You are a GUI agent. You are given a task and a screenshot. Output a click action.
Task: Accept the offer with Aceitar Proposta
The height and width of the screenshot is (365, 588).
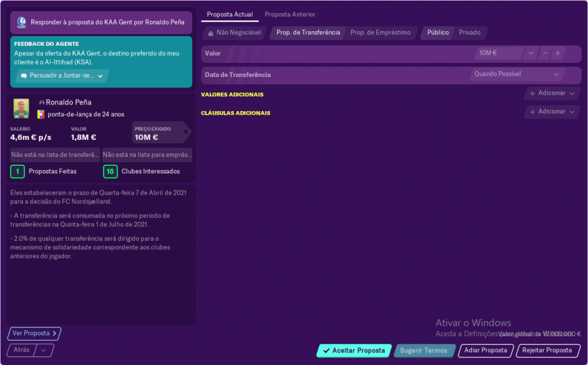coord(354,350)
